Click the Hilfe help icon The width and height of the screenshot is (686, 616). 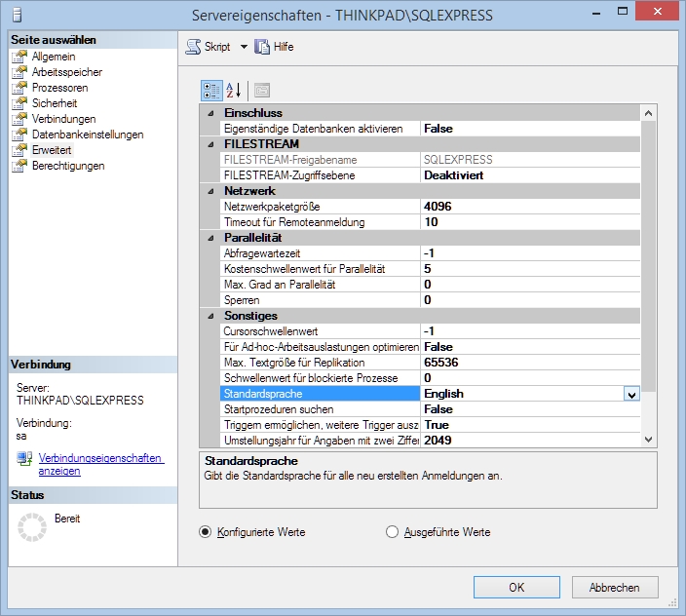[x=262, y=47]
